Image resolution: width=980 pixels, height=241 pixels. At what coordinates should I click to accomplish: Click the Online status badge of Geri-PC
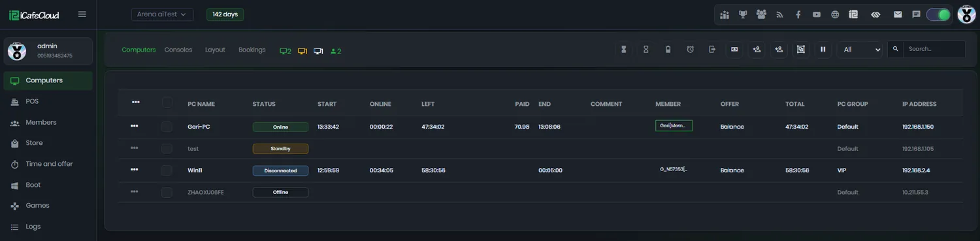point(280,127)
